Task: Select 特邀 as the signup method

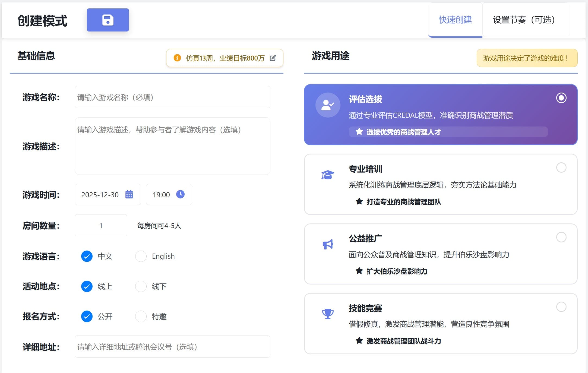Action: pyautogui.click(x=141, y=316)
